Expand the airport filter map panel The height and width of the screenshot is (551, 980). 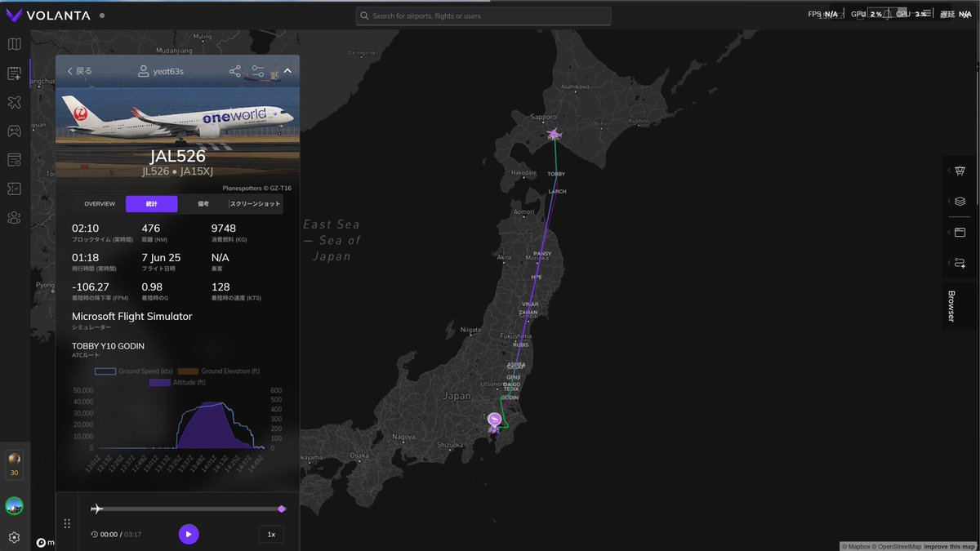[x=960, y=170]
